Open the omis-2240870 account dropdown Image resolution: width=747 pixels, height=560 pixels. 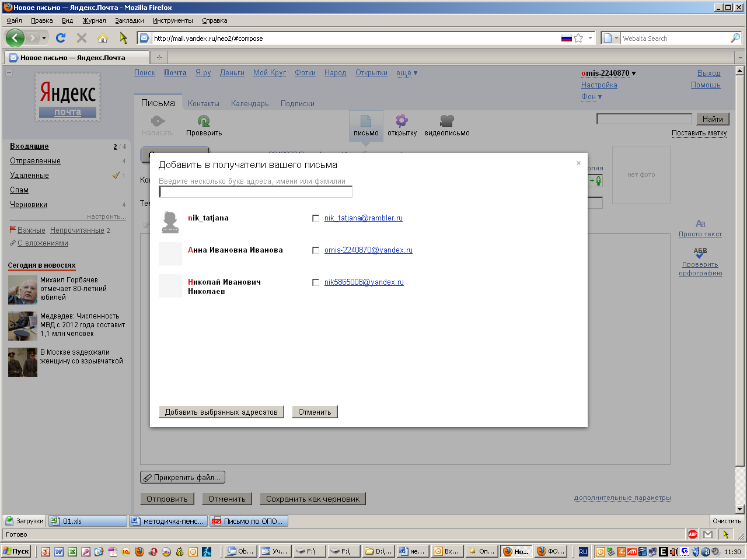(609, 73)
